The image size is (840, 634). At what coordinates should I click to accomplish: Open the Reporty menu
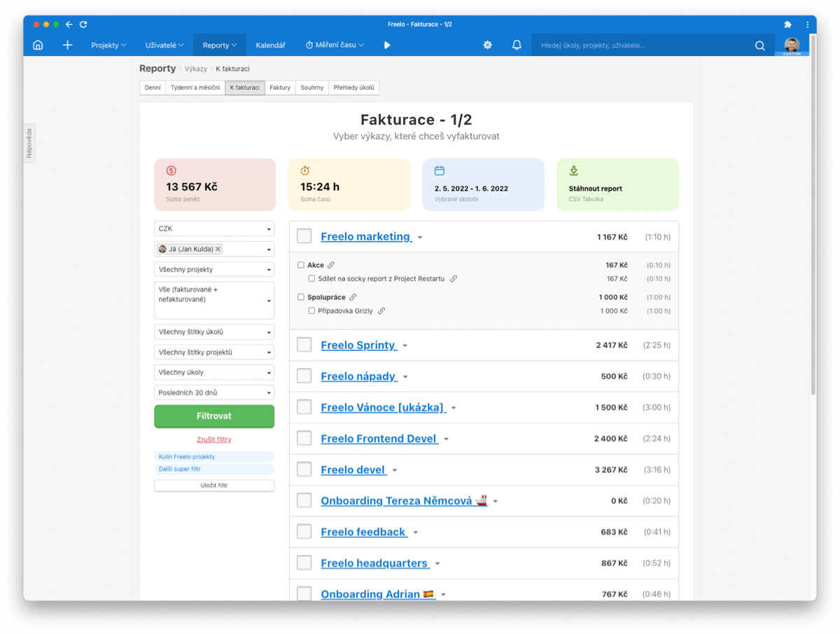click(x=220, y=46)
